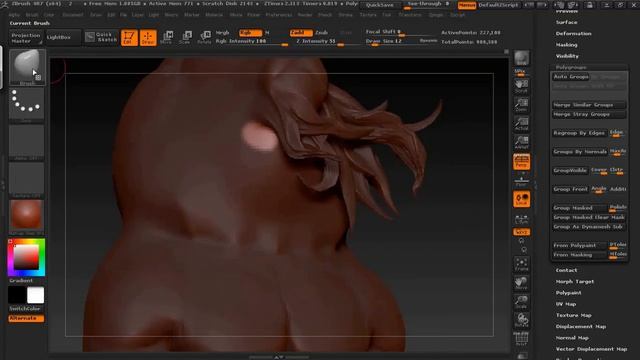Click Auto Groups button
640x360 pixels.
[x=571, y=77]
